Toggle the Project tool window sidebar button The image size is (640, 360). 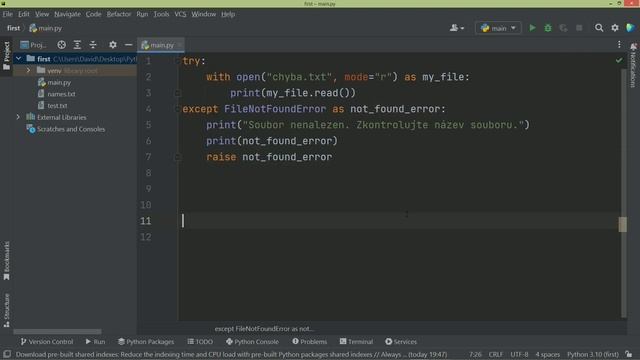(6, 56)
